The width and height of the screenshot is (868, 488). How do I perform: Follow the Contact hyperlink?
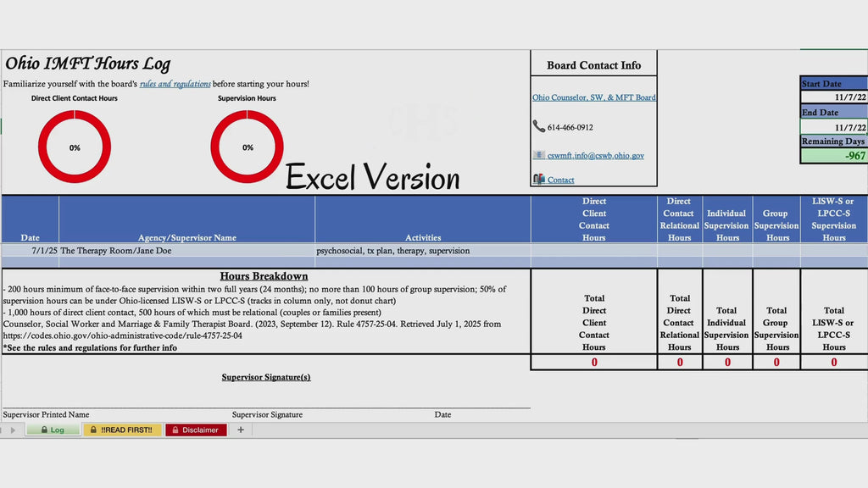(561, 180)
